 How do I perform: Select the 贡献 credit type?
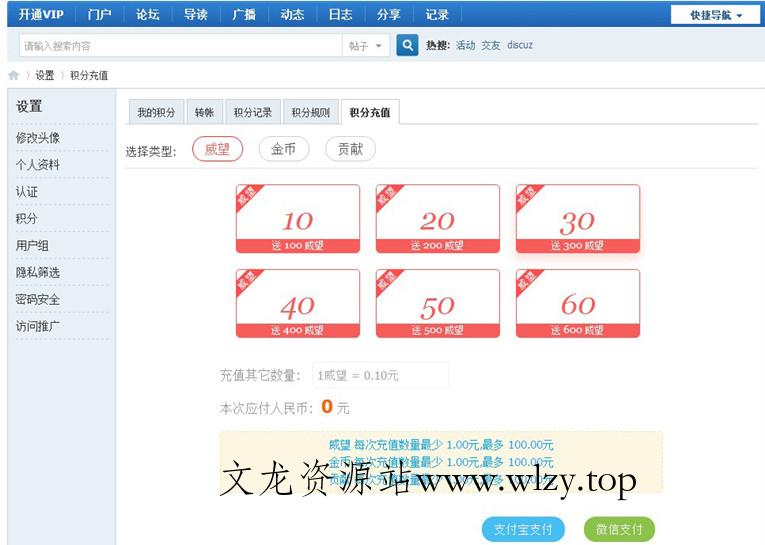tap(350, 149)
